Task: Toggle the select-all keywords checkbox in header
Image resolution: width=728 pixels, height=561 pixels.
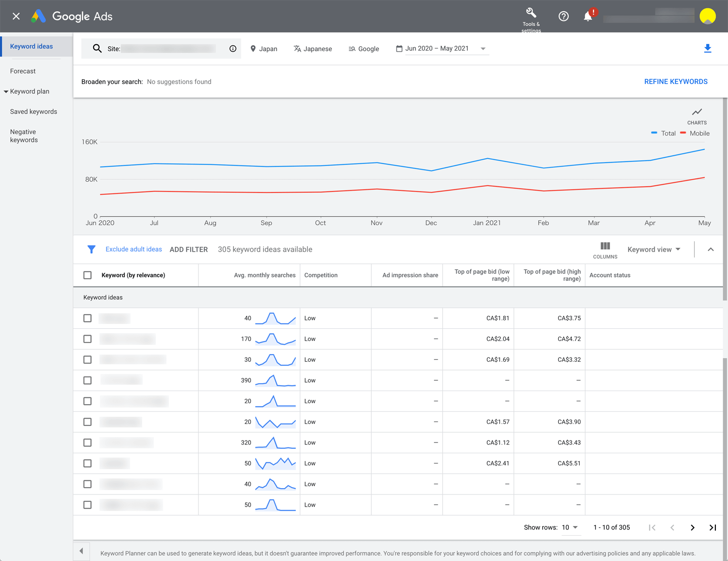Action: (x=87, y=275)
